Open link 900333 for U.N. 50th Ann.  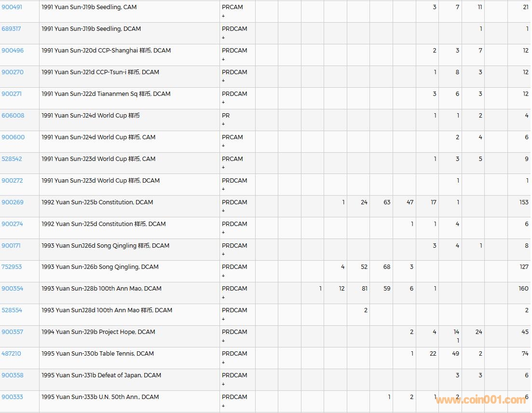click(x=13, y=397)
